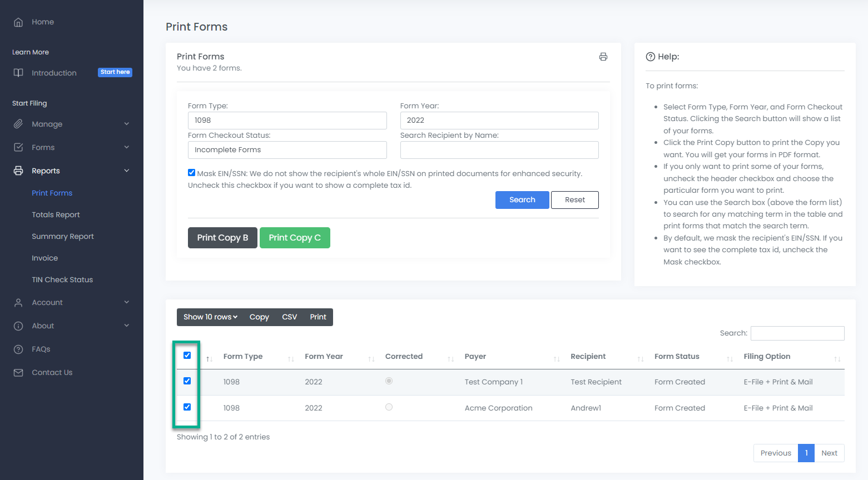Click the Home icon in sidebar

[18, 22]
